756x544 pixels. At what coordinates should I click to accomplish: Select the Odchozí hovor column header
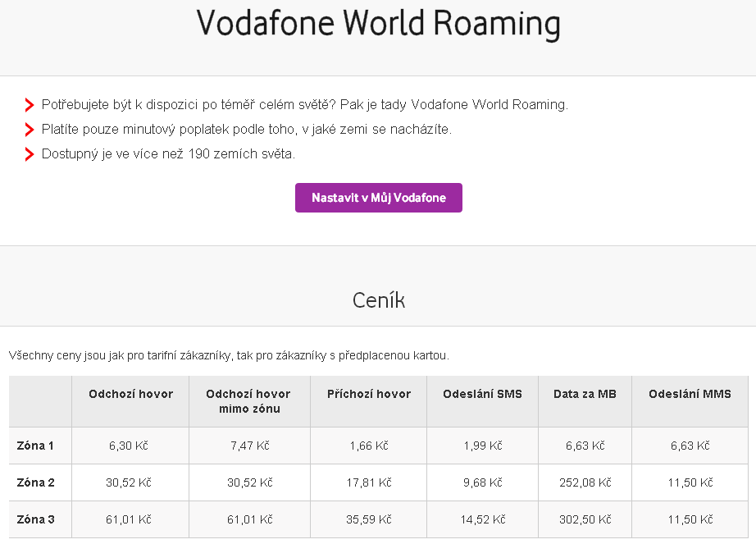(x=130, y=394)
